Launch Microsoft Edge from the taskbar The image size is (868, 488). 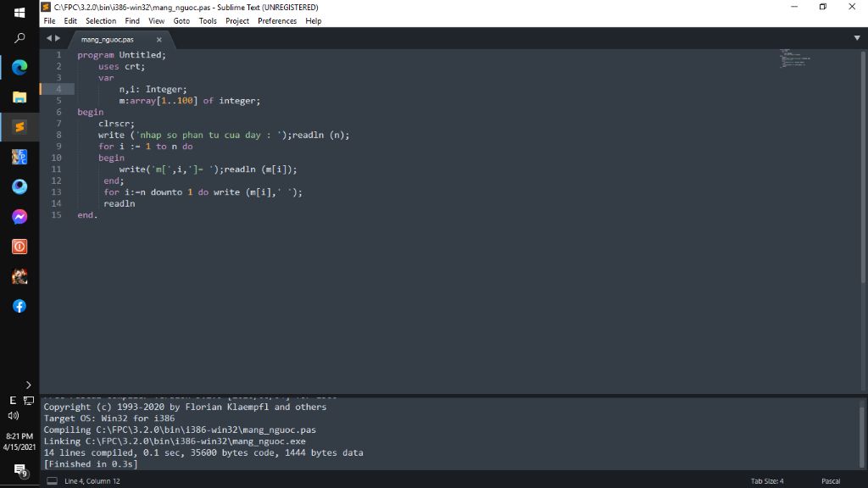[x=19, y=68]
